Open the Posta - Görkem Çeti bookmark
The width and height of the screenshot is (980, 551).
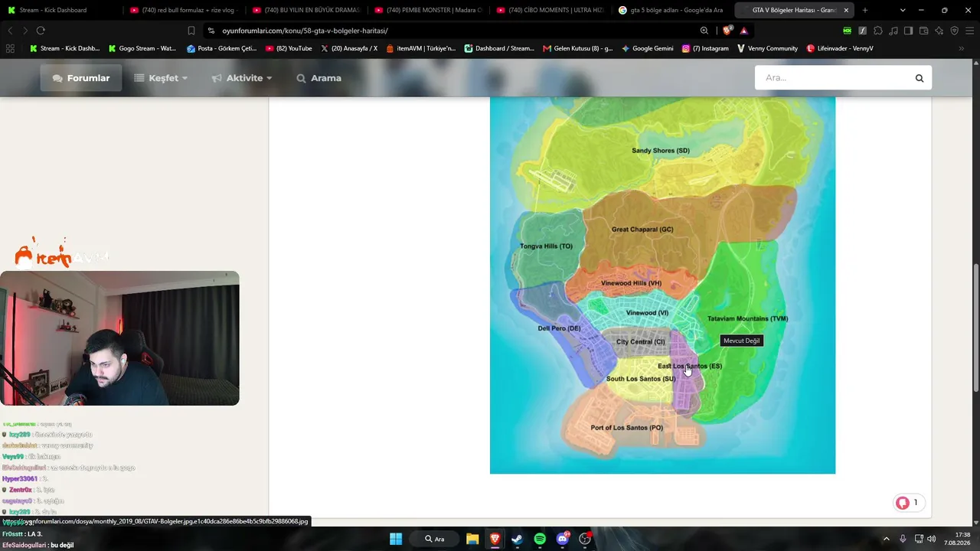(222, 48)
